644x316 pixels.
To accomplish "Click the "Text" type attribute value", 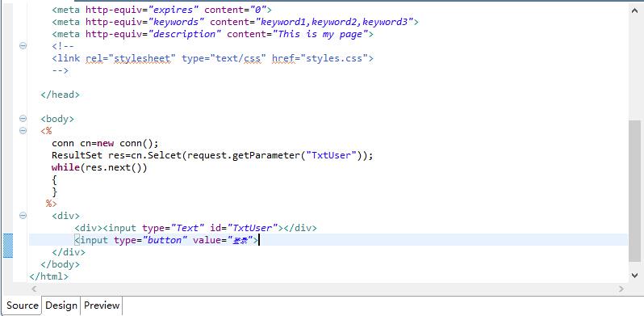I will point(187,228).
